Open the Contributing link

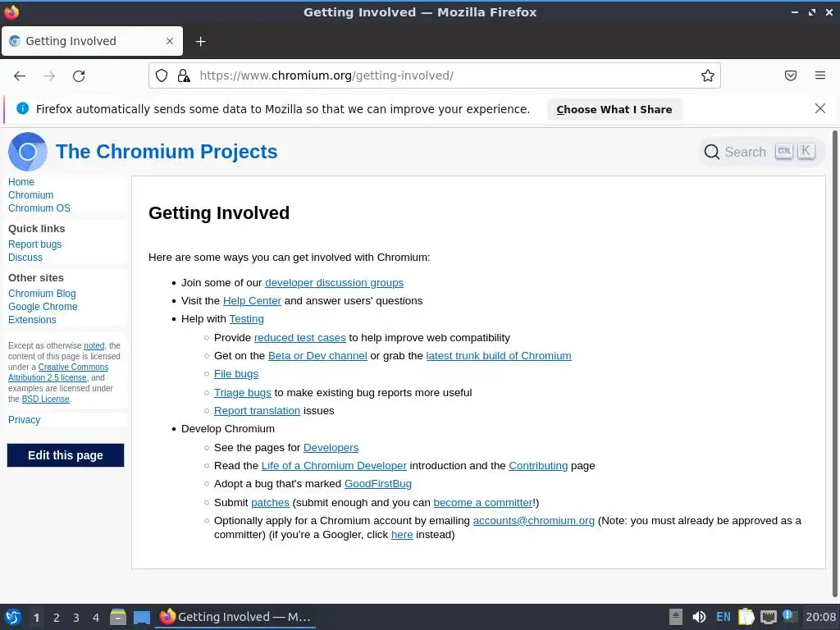click(538, 466)
